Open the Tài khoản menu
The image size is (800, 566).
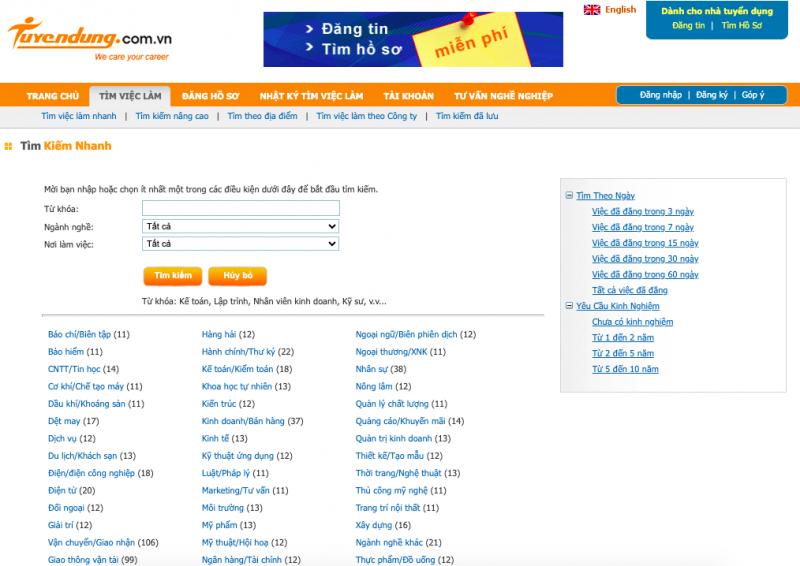click(x=409, y=96)
